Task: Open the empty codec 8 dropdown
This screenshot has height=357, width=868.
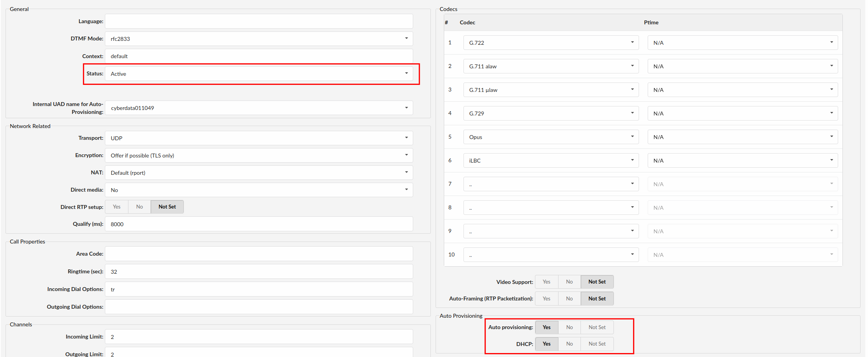Action: pos(551,208)
